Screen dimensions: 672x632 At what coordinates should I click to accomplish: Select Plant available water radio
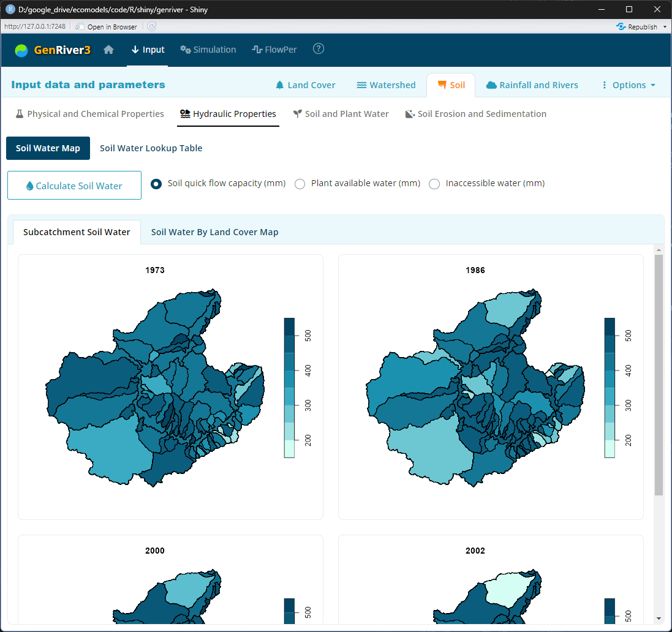pyautogui.click(x=300, y=184)
